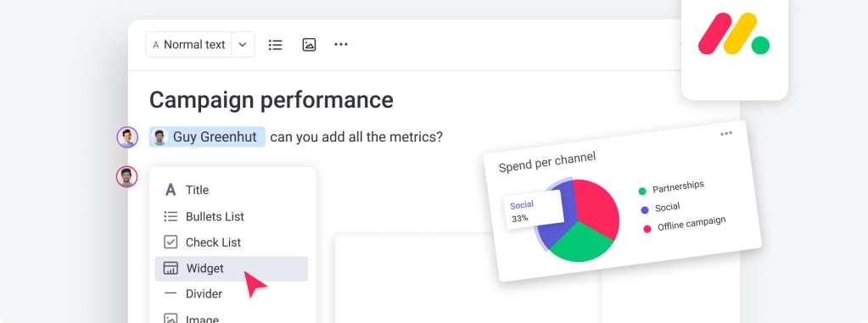Pick Widget in the insert menu

pos(232,268)
